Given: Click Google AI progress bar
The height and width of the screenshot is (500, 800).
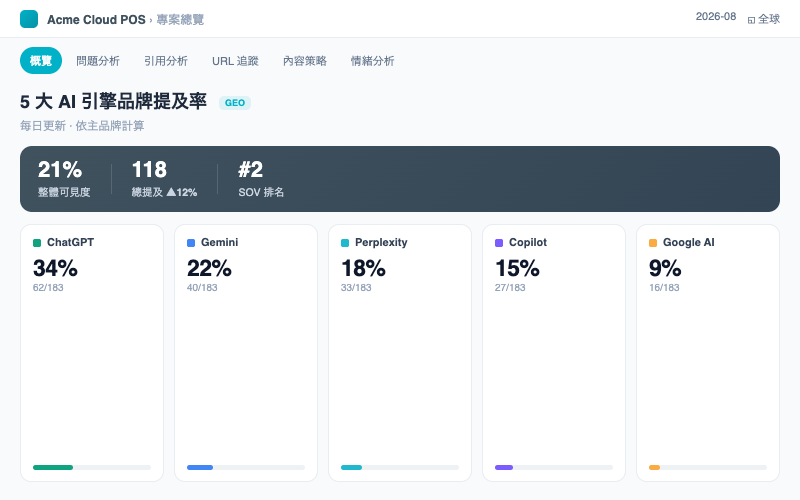Looking at the screenshot, I should 708,467.
